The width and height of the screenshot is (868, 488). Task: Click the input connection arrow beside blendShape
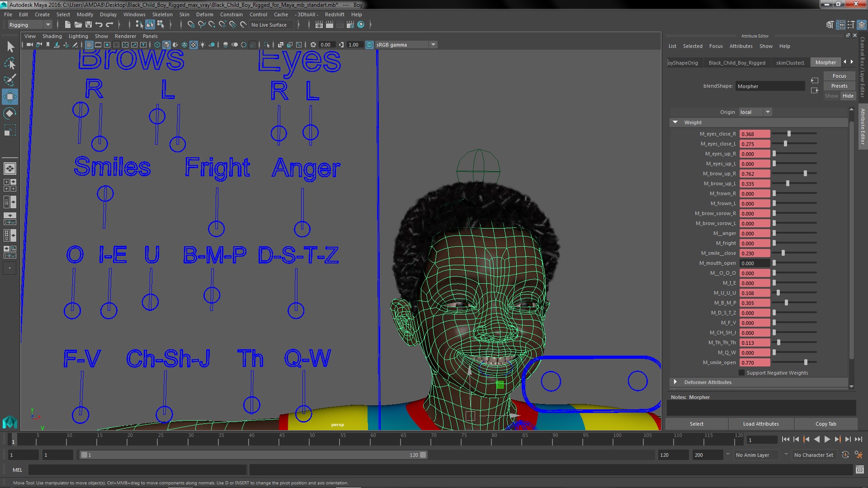click(815, 80)
